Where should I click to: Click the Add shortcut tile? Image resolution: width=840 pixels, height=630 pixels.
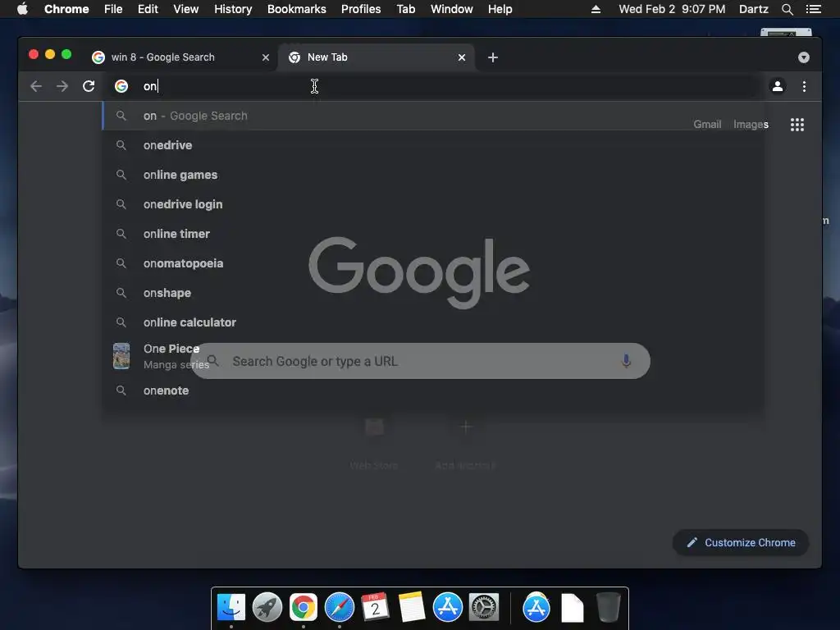point(466,442)
